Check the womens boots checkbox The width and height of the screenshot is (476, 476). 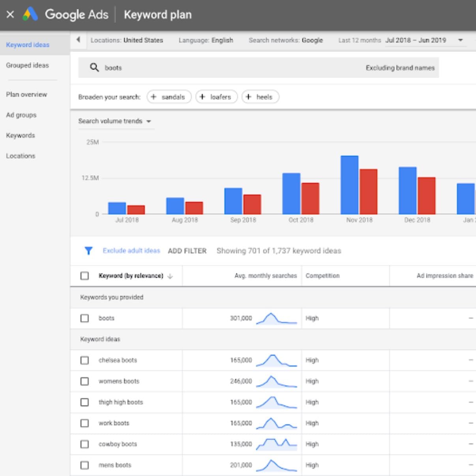point(84,381)
